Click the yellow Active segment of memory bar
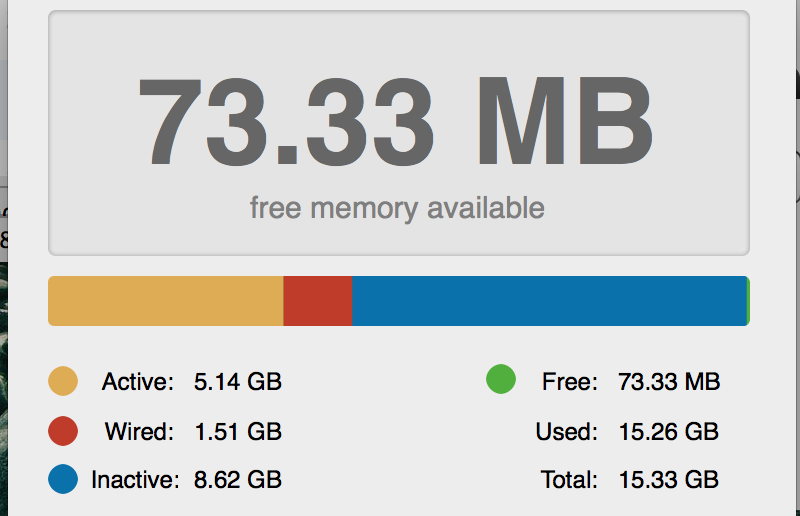Viewport: 800px width, 516px height. [x=166, y=301]
